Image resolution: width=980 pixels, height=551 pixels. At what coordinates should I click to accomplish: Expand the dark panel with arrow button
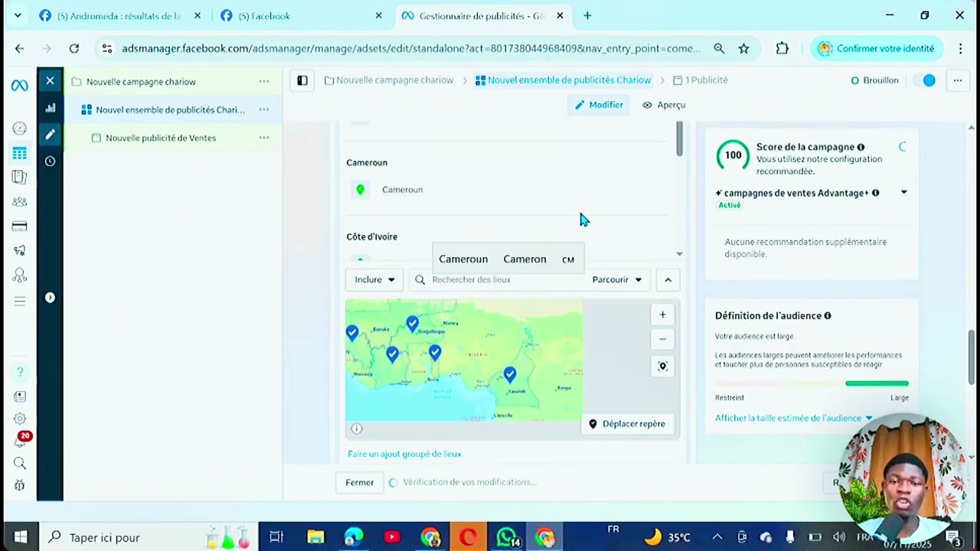[50, 298]
